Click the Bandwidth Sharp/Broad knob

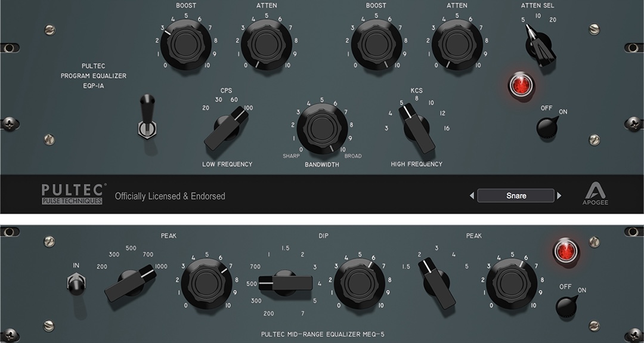click(x=322, y=129)
